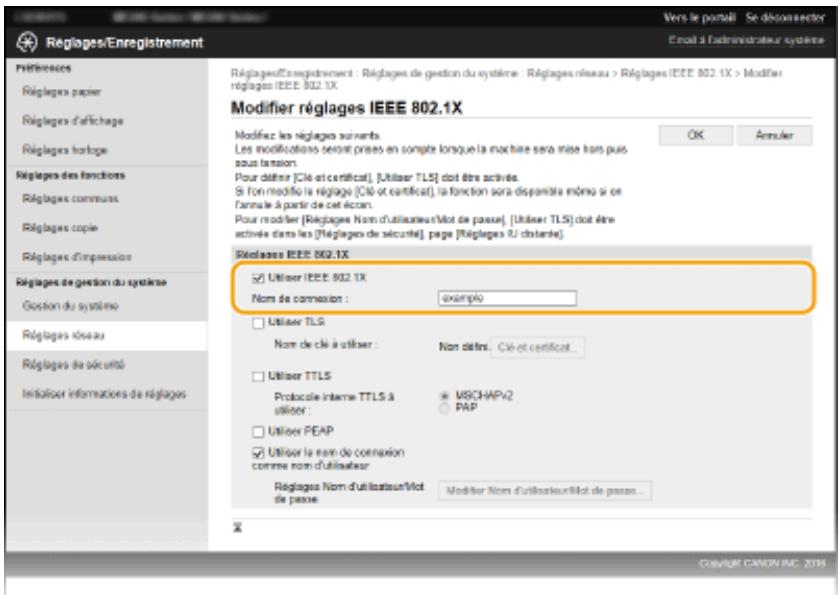This screenshot has height=595, width=840.
Task: Click Réglages réseau in the breadcrumb
Action: click(568, 73)
